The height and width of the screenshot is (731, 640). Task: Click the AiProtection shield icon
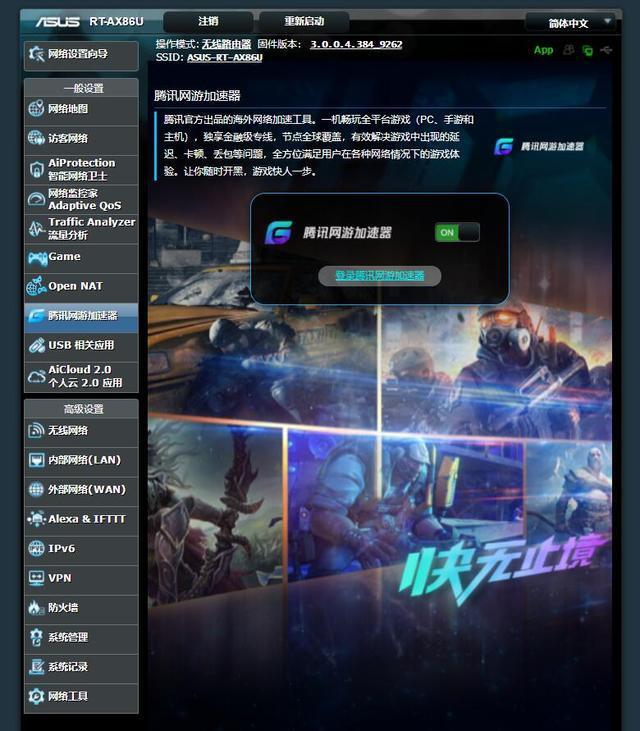36,169
